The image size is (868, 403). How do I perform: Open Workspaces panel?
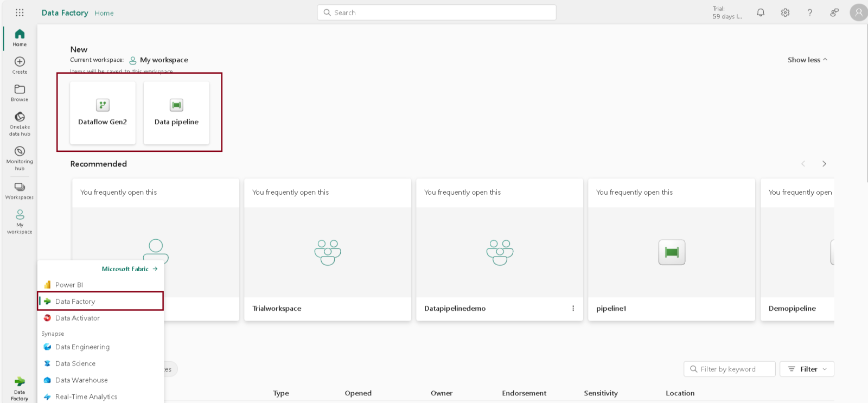[20, 191]
